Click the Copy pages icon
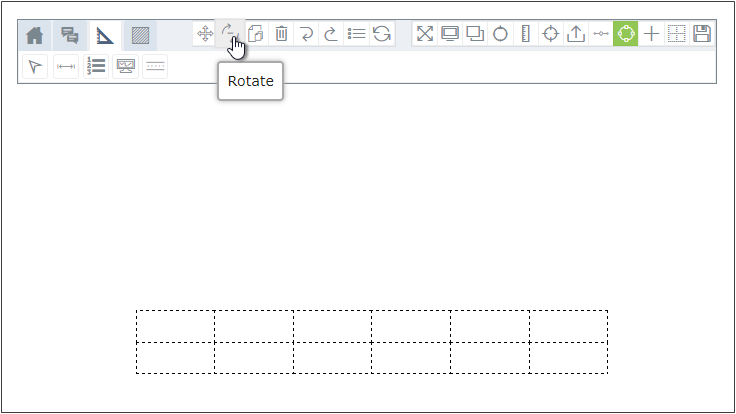The image size is (736, 414). tap(256, 34)
